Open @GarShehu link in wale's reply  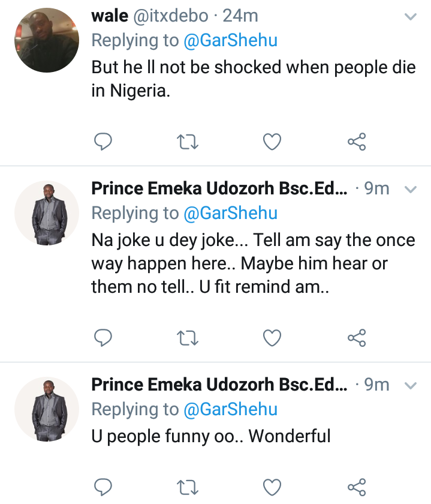click(231, 41)
